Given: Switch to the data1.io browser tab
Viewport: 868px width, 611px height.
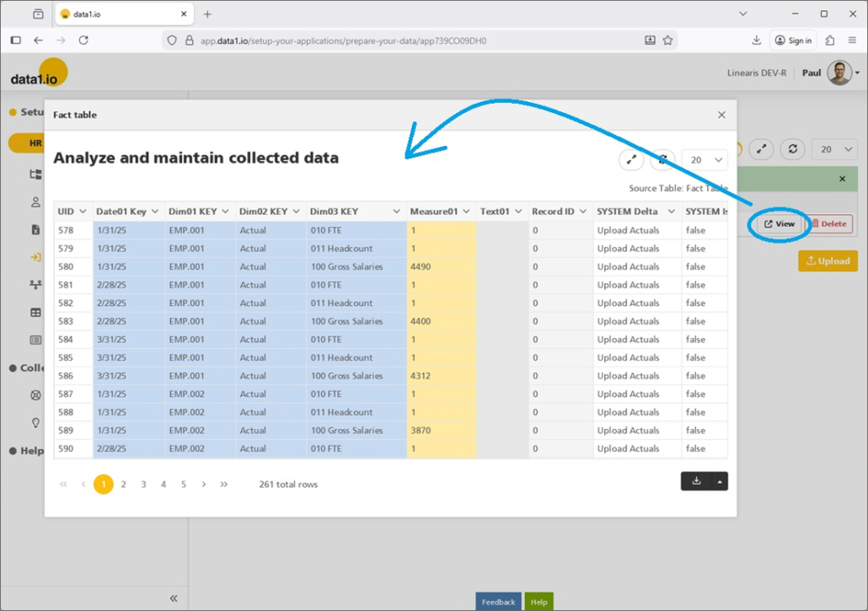Looking at the screenshot, I should coord(124,14).
